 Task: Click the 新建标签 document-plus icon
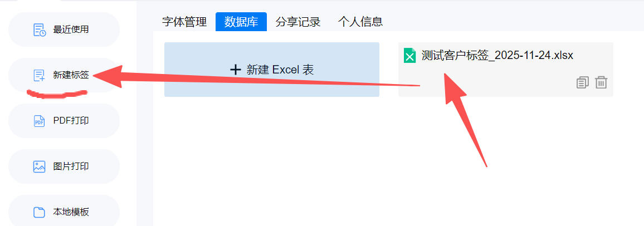click(39, 75)
